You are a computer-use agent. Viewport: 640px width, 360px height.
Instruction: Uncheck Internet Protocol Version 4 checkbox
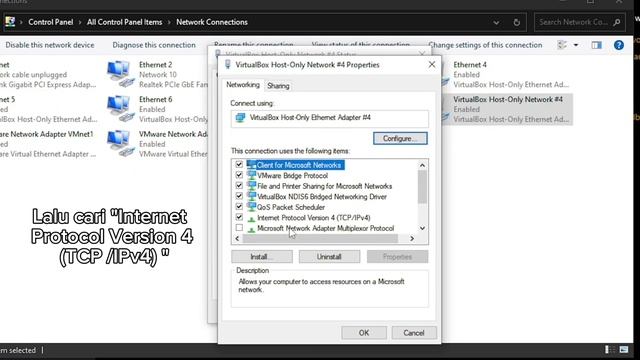(239, 218)
